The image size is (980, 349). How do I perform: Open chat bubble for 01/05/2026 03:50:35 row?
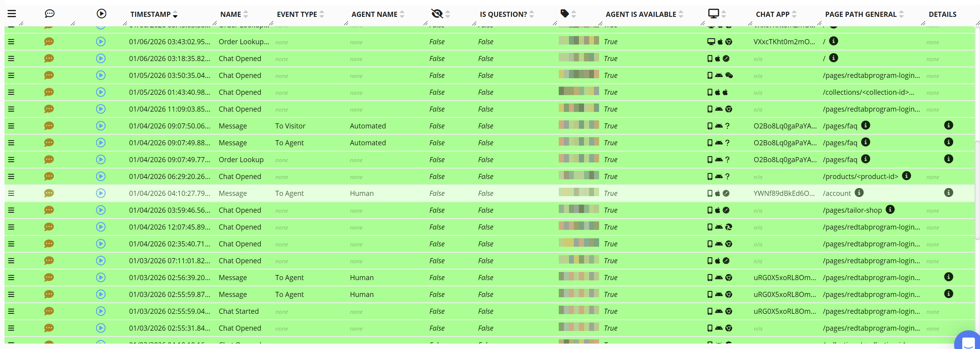tap(49, 75)
